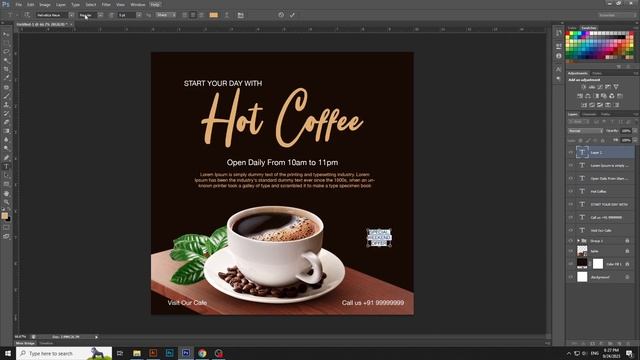The height and width of the screenshot is (360, 640).
Task: Select the Pen tool
Action: coord(6,158)
